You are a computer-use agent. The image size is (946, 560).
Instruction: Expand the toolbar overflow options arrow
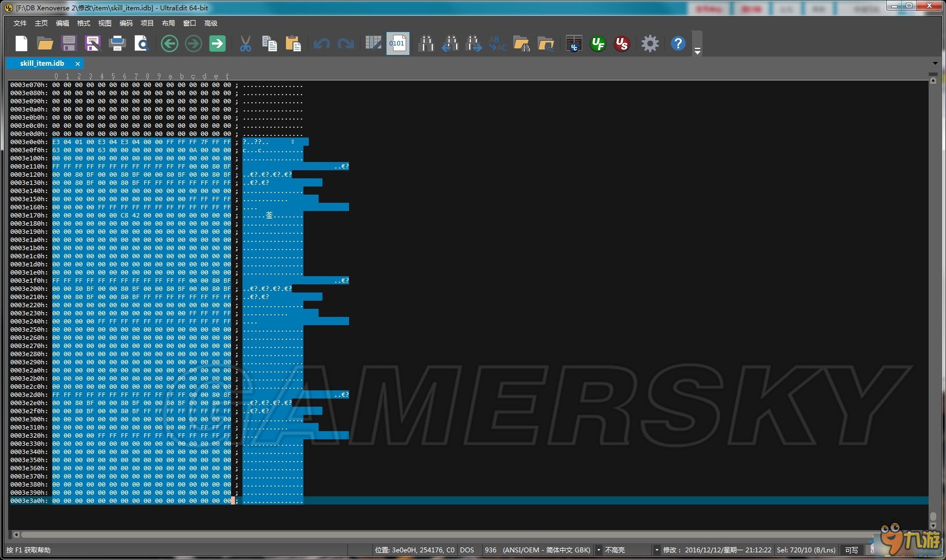[697, 51]
